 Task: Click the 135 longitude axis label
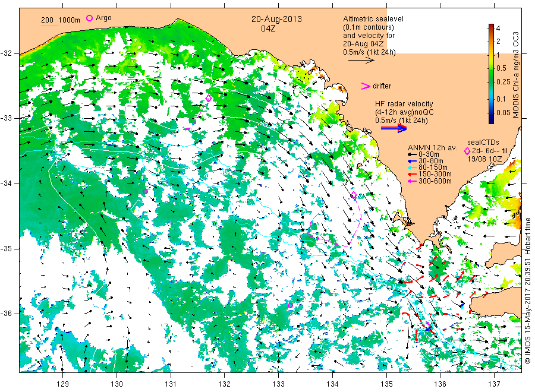(386, 384)
